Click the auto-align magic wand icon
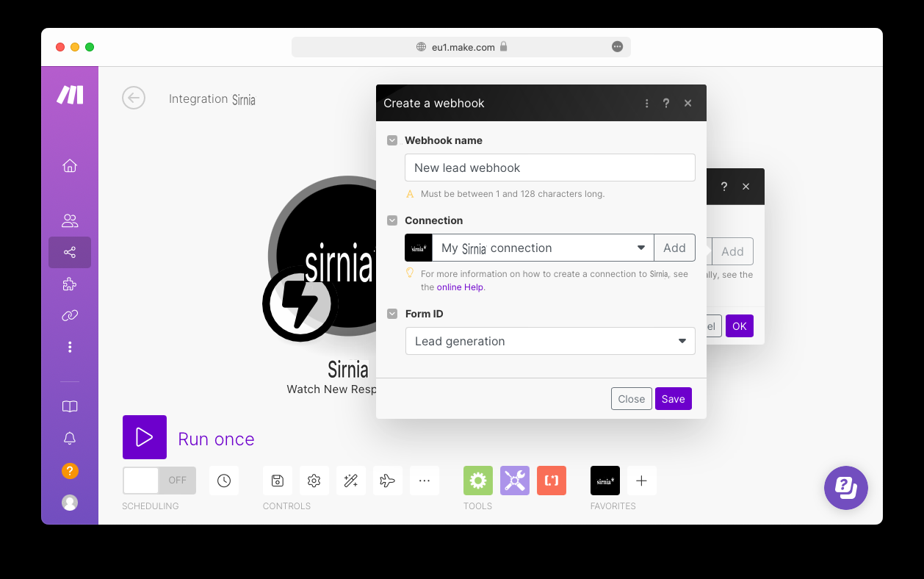The height and width of the screenshot is (579, 924). click(351, 481)
